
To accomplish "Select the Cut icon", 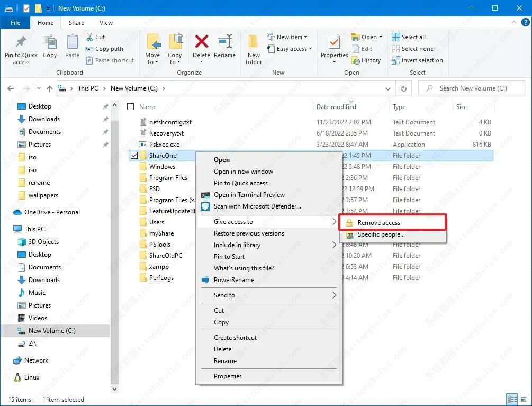I will coord(90,37).
